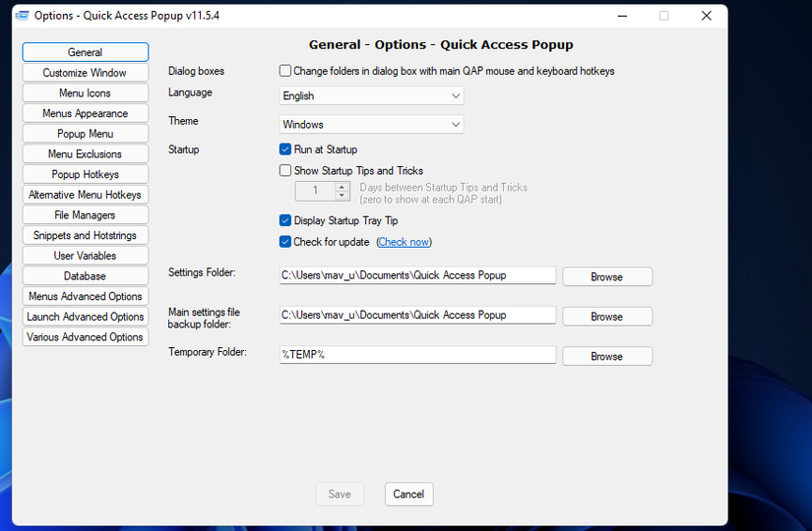Go to Popup Hotkeys settings

tap(85, 174)
